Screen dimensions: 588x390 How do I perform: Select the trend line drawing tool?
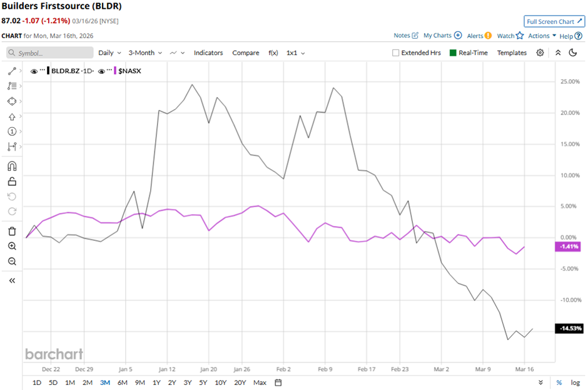tap(12, 71)
